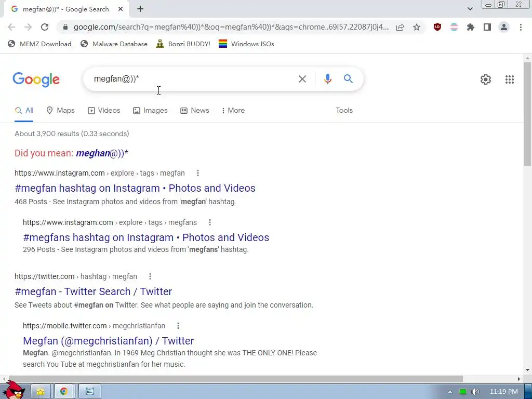Close the megfan Google Search tab
The height and width of the screenshot is (399, 532).
coord(121,9)
